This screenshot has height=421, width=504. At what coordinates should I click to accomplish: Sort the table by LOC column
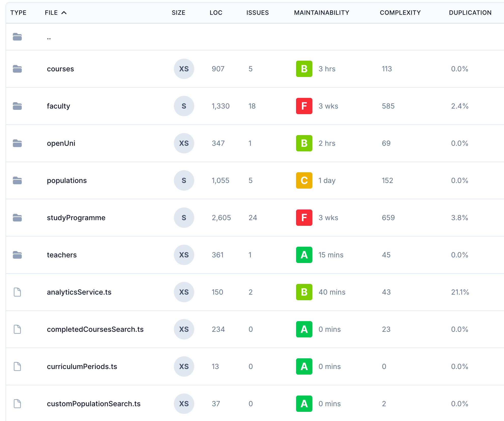click(216, 13)
